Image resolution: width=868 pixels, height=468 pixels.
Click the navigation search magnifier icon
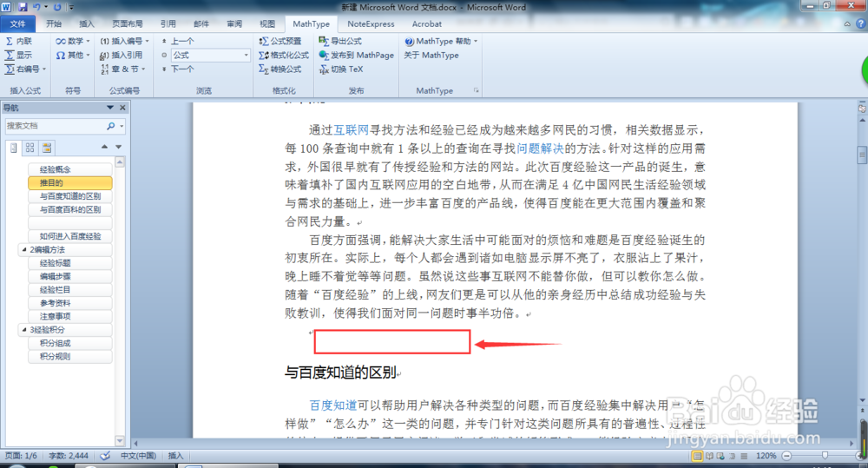[x=111, y=126]
